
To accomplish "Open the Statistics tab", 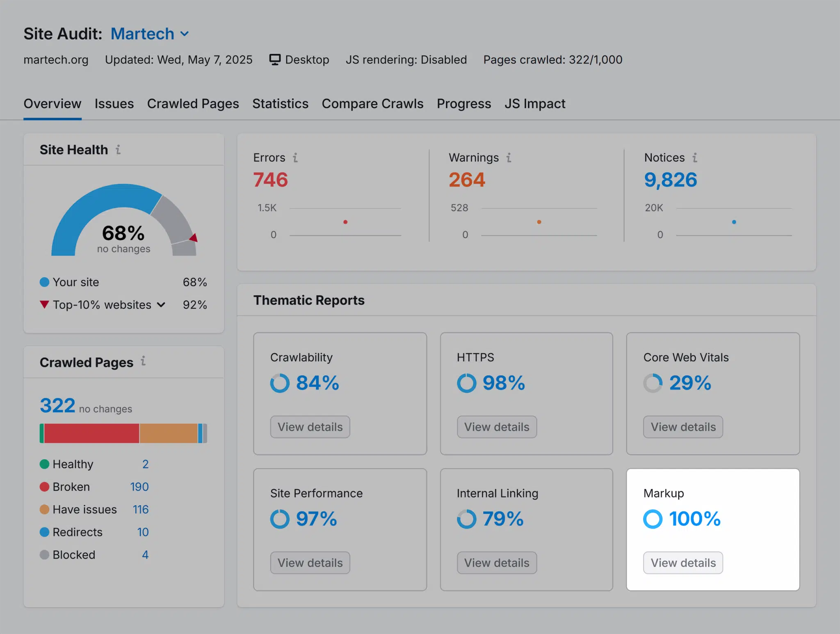I will pos(280,104).
